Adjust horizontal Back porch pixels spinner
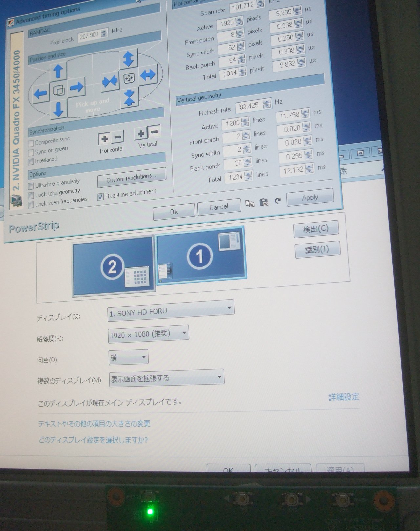The image size is (420, 531). [241, 59]
